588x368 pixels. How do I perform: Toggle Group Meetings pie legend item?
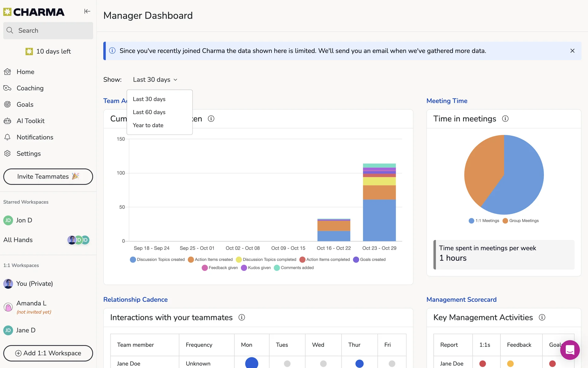click(520, 221)
